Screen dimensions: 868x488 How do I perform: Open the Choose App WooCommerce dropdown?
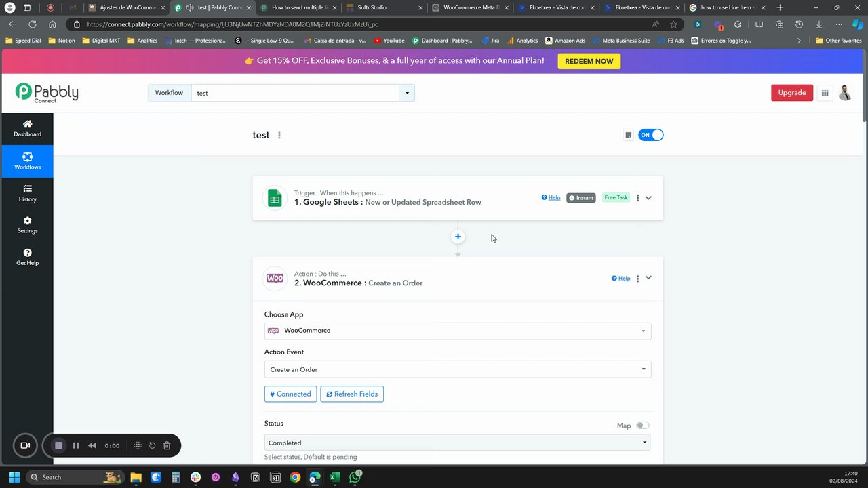coord(458,331)
